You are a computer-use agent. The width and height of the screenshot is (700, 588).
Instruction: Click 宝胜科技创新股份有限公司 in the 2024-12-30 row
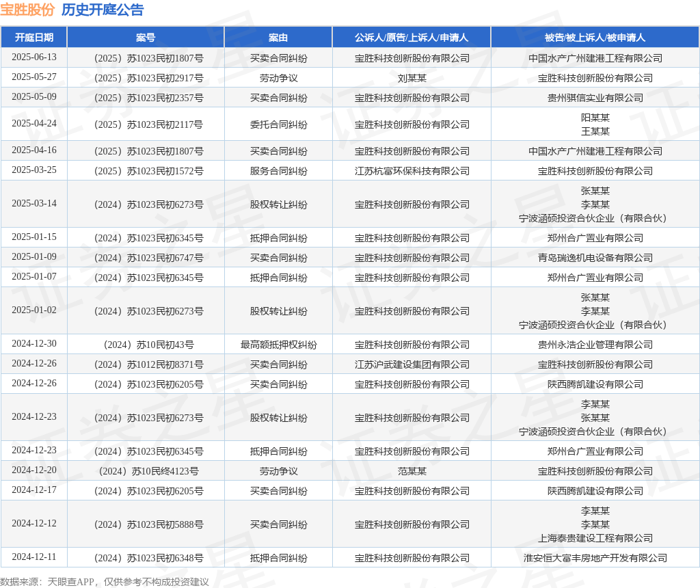[x=412, y=345]
